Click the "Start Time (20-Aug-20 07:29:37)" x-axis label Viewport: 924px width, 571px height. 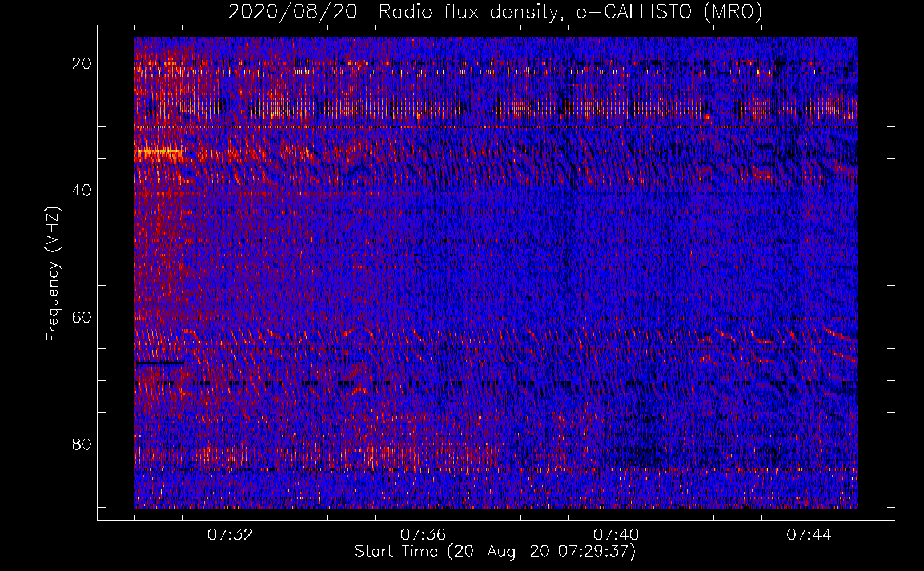click(495, 552)
